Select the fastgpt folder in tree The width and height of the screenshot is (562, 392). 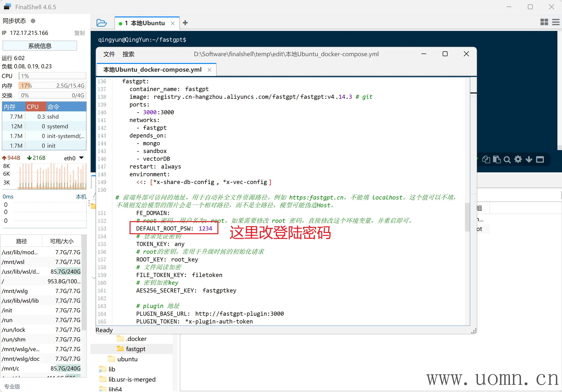(135, 349)
